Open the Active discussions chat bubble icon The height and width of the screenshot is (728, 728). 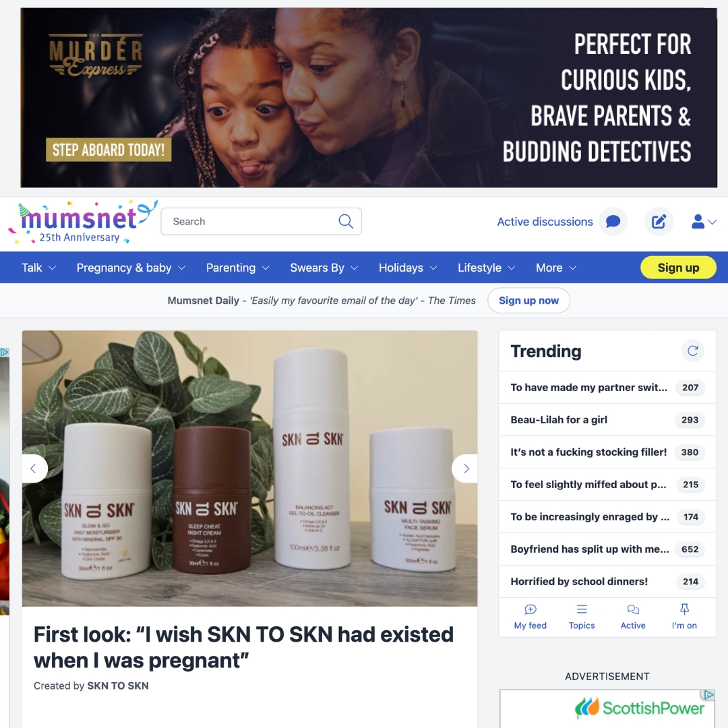pyautogui.click(x=613, y=222)
